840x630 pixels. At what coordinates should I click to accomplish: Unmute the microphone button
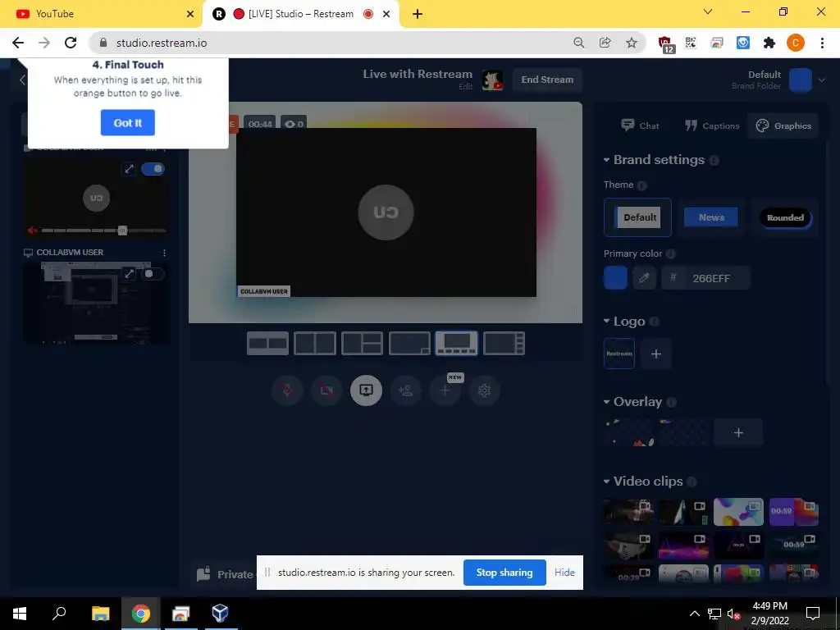coord(287,390)
